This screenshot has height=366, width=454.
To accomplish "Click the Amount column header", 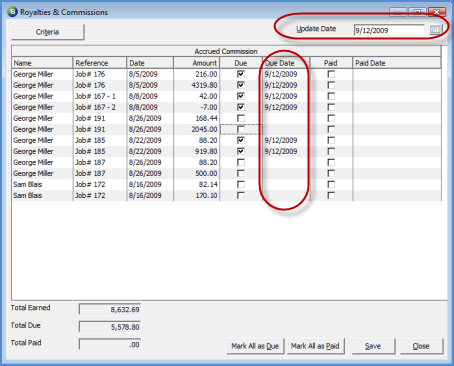I will click(196, 63).
